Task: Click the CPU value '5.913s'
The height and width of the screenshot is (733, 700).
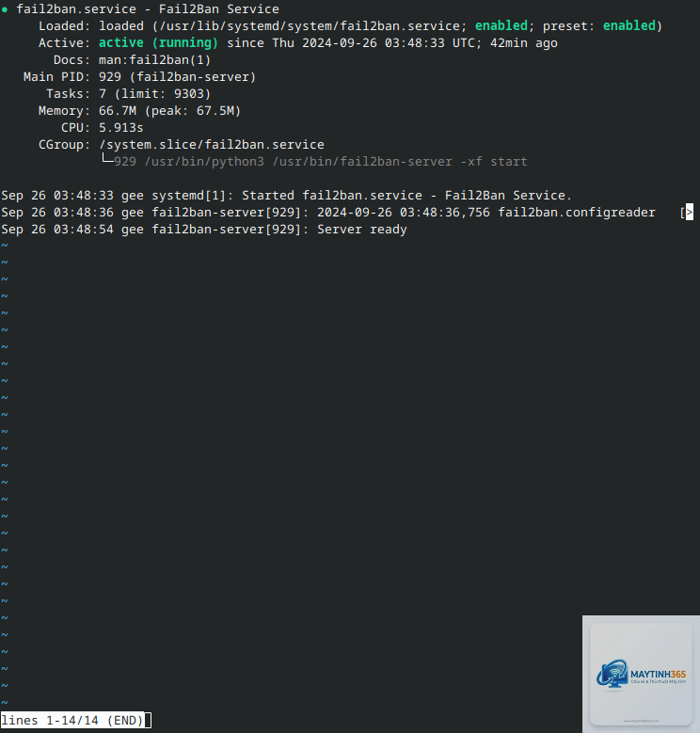Action: 121,128
